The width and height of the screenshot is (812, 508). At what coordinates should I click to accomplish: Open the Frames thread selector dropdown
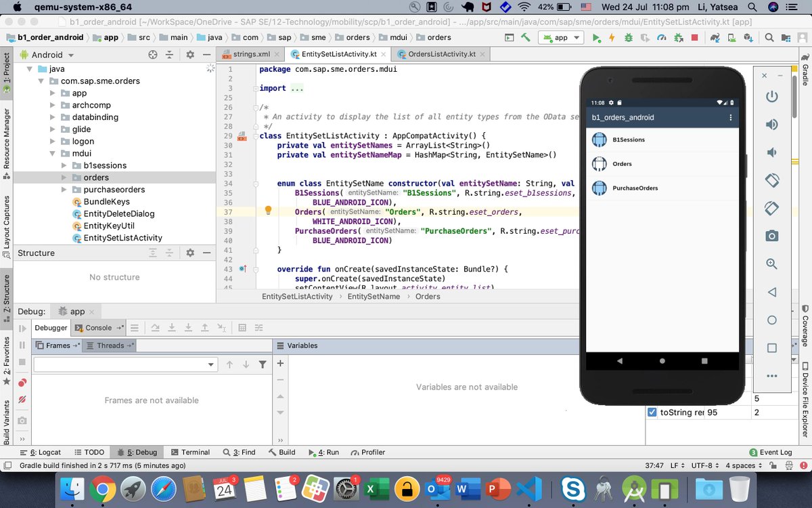tap(125, 364)
